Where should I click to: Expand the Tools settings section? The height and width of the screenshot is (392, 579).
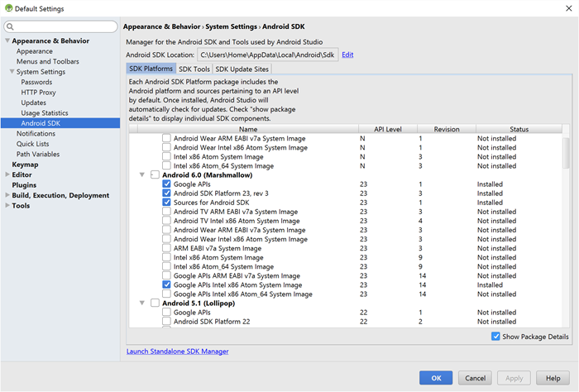(7, 206)
